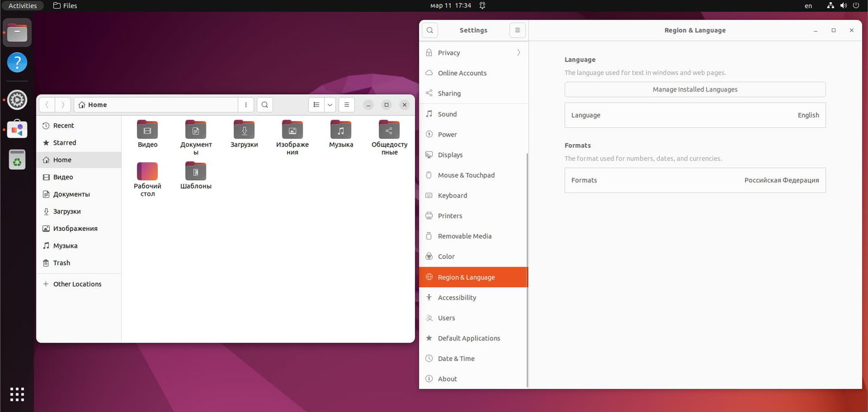Select Mouse & Touchpad in Settings sidebar

click(473, 175)
